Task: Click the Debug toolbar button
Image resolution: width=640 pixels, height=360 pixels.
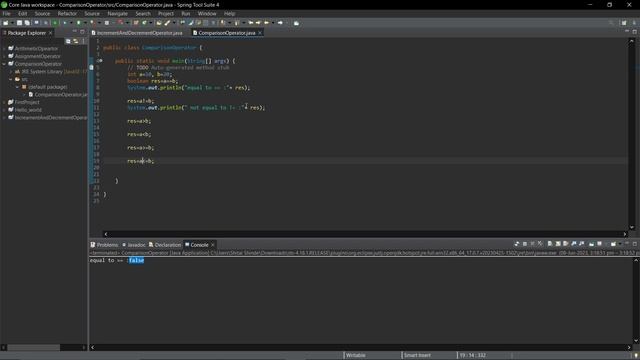Action: (64, 23)
